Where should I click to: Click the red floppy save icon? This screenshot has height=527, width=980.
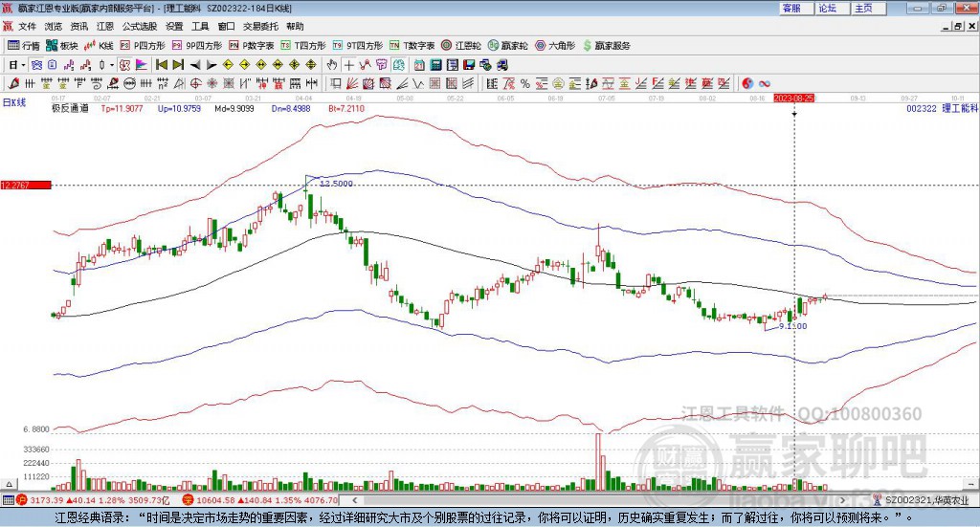coord(469,65)
